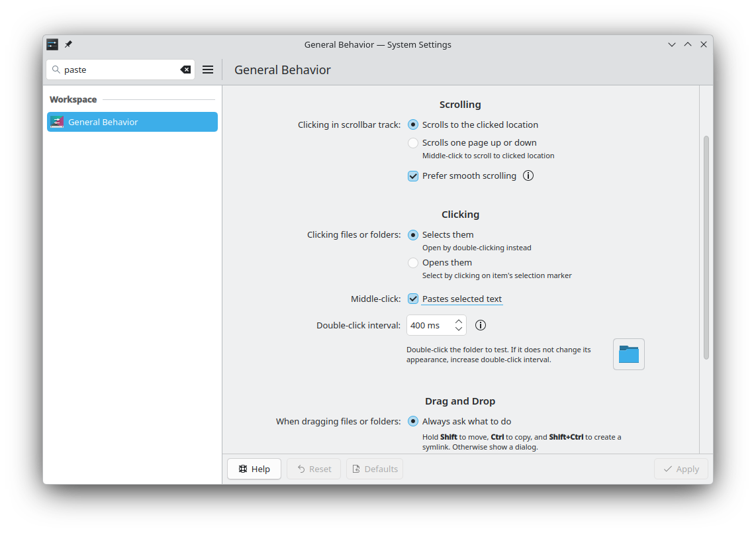The height and width of the screenshot is (535, 756).
Task: Click the Reset button
Action: pos(314,469)
